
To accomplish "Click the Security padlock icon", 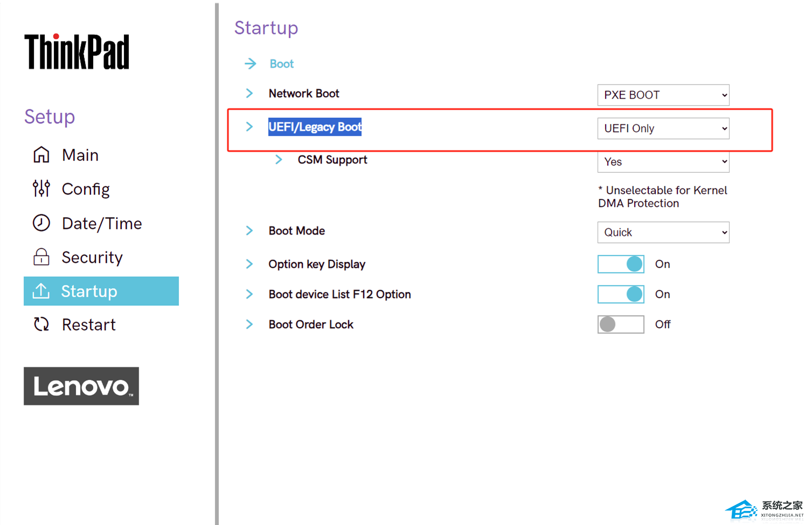I will point(41,257).
